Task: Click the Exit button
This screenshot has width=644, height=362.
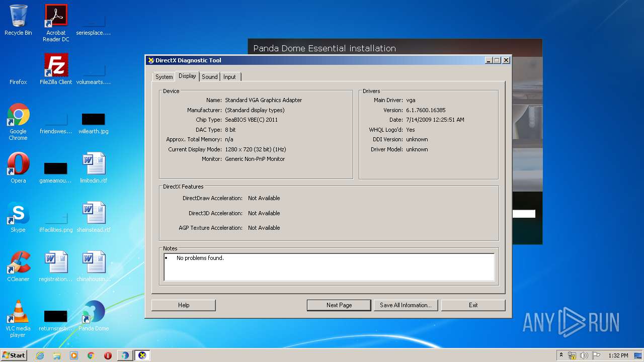Action: pos(473,305)
